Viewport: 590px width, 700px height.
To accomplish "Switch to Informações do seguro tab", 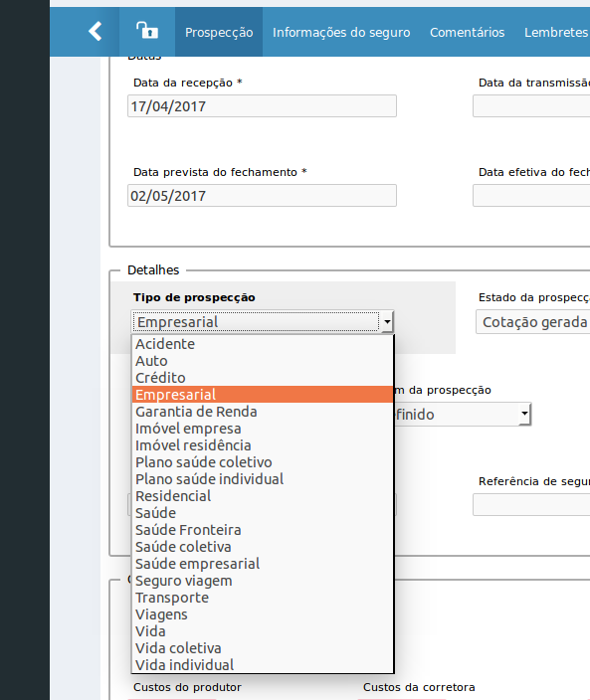I will point(341,32).
